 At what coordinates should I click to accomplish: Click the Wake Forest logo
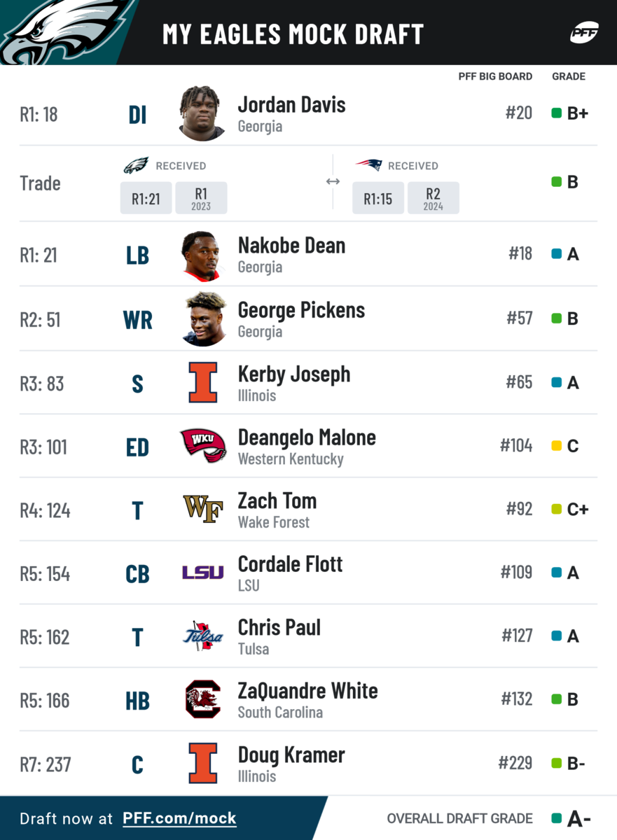point(203,509)
